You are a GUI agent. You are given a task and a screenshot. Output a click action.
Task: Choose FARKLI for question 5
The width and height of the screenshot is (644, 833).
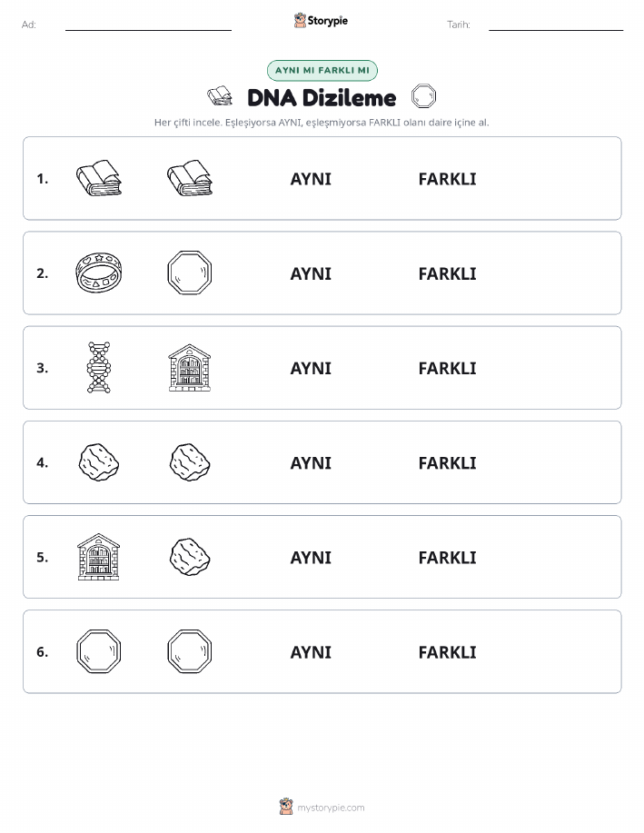coord(448,557)
